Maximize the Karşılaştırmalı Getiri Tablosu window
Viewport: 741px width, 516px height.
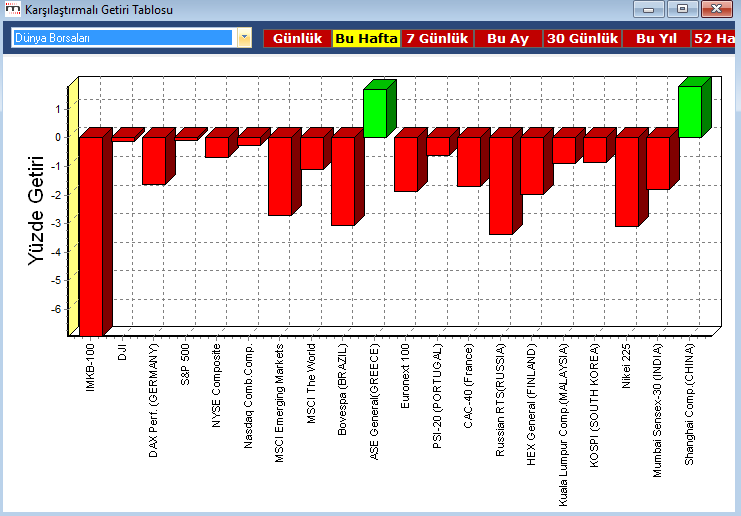click(x=682, y=9)
